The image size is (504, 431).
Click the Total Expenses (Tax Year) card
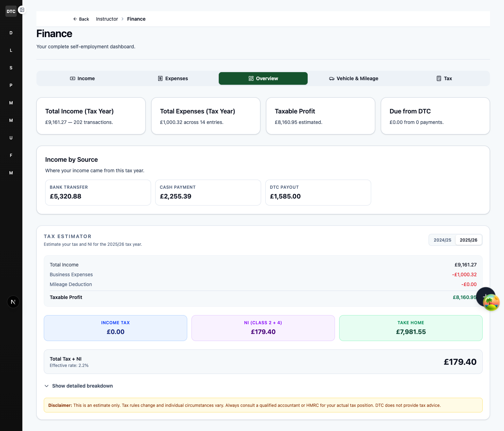pyautogui.click(x=206, y=116)
